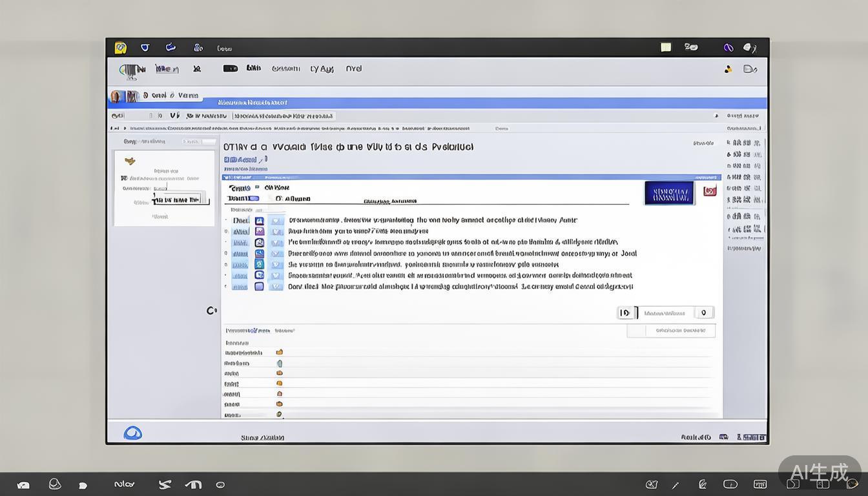Toggle the black pill switch in the toolbar
Screen dimensions: 868x496
230,68
